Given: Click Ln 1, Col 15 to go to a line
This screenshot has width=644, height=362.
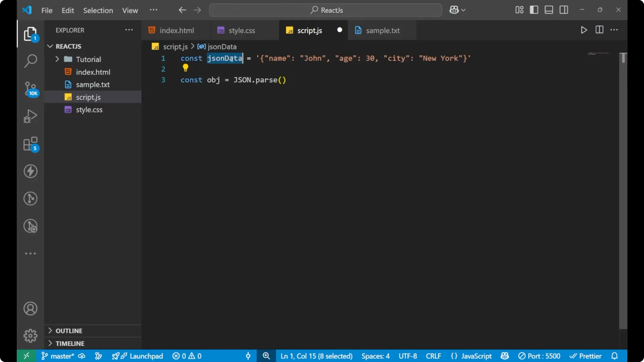Looking at the screenshot, I should click(316, 356).
